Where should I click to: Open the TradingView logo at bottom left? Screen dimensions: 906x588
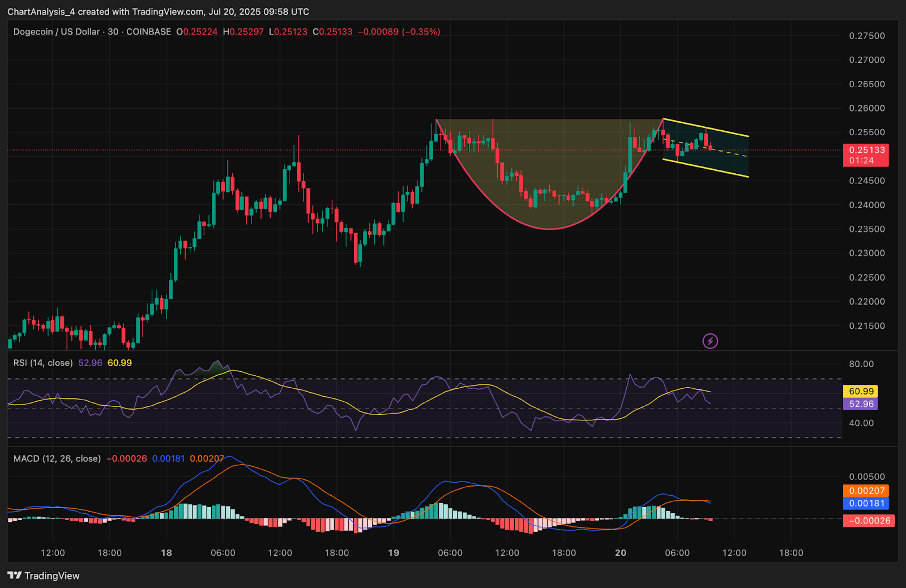point(44,576)
